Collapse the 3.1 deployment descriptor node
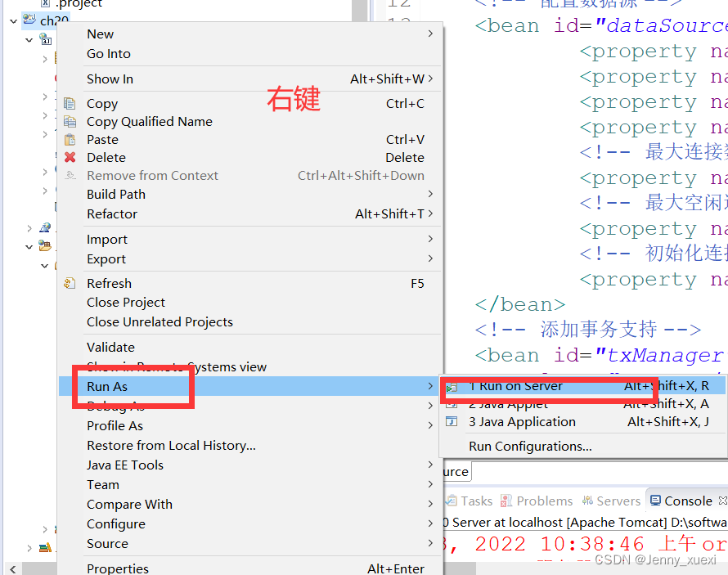This screenshot has width=728, height=575. tap(29, 40)
